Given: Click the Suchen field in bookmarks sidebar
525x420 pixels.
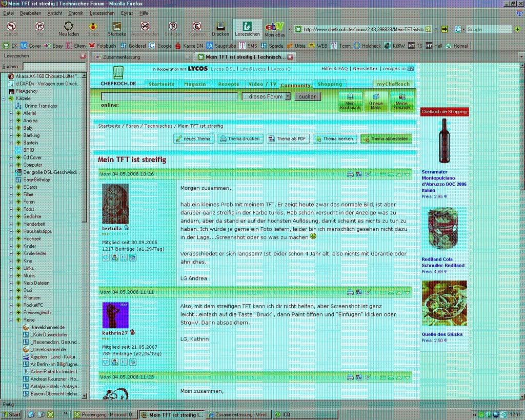Looking at the screenshot, I should (54, 66).
